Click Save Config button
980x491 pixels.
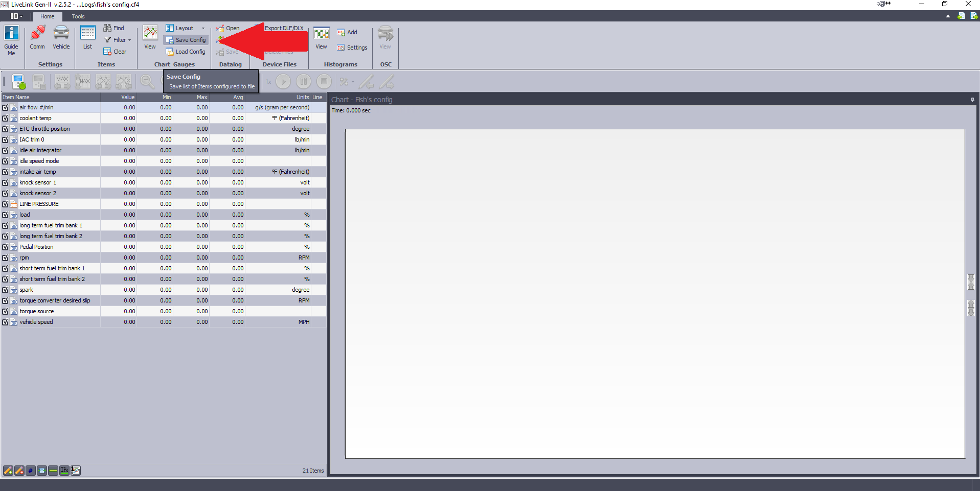click(186, 40)
